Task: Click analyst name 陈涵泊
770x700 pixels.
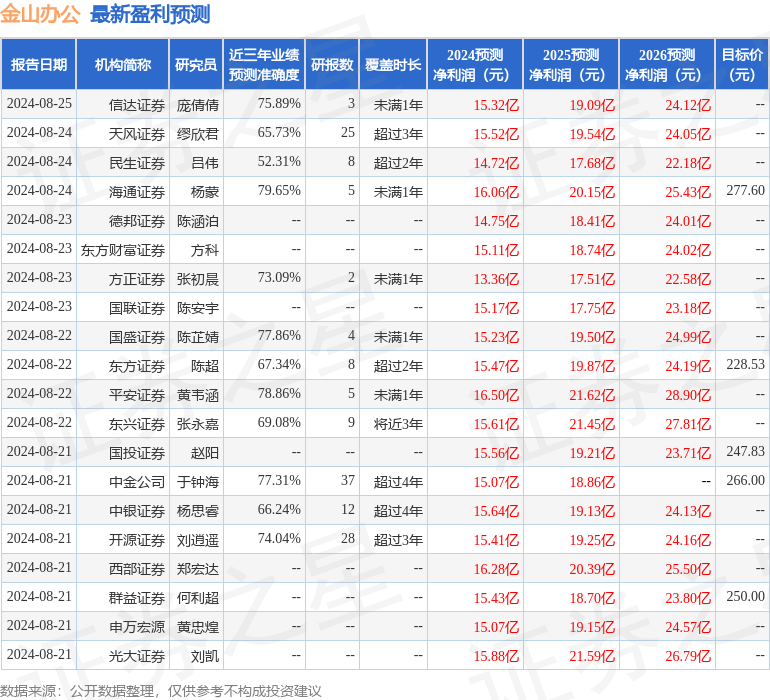Action: coord(197,221)
